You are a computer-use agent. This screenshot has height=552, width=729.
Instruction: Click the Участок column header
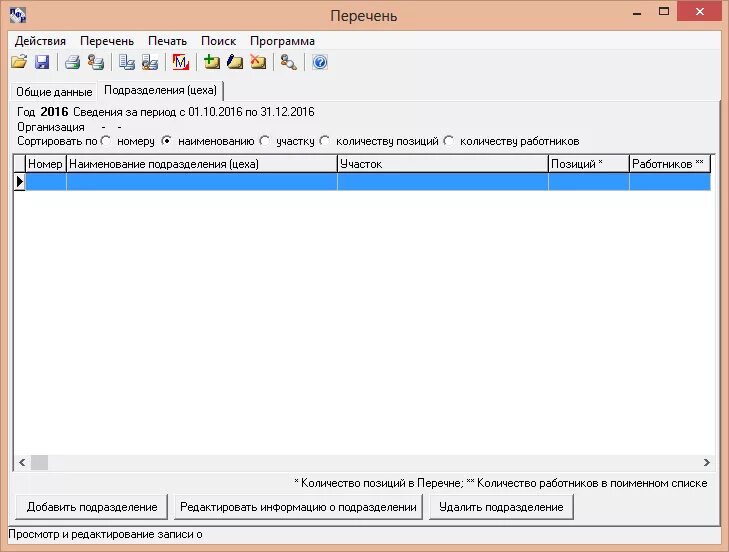(x=443, y=164)
